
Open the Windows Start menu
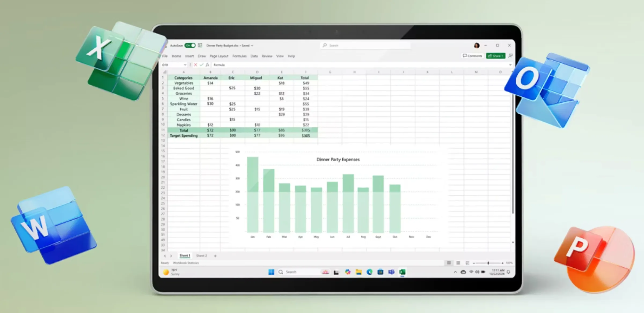[x=271, y=272]
